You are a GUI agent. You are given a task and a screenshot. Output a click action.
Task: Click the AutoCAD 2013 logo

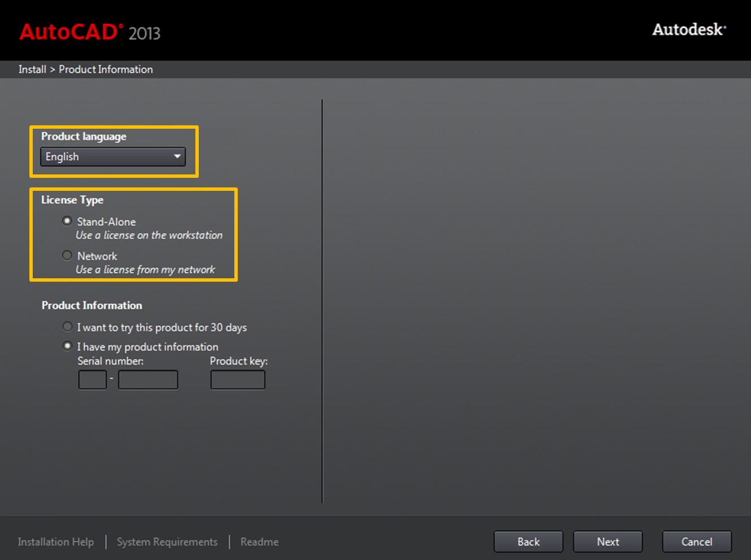coord(90,32)
